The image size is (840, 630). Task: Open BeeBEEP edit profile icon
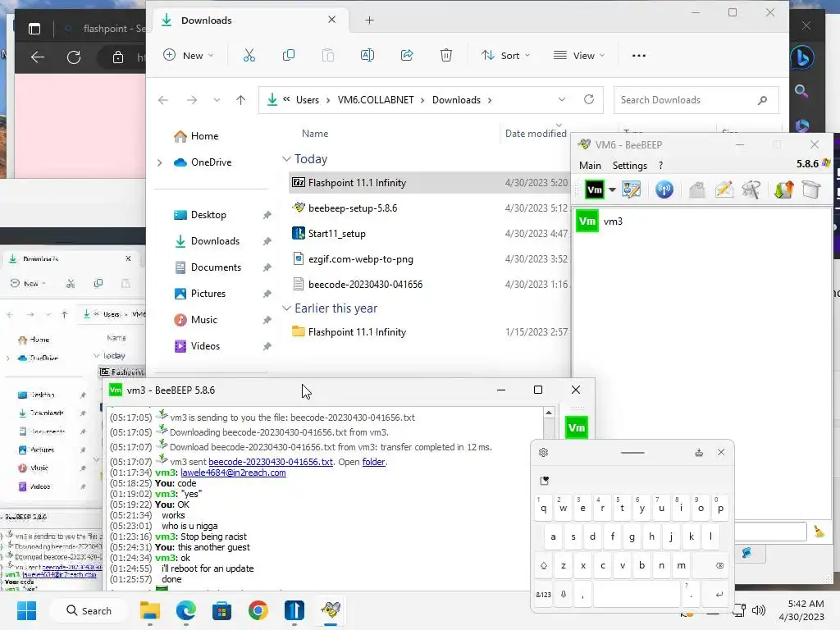(632, 189)
